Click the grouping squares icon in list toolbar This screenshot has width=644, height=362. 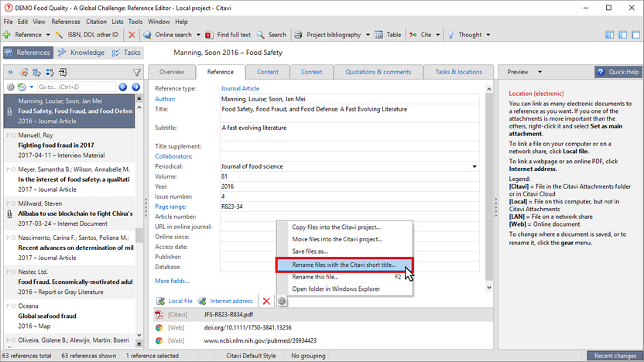50,73
